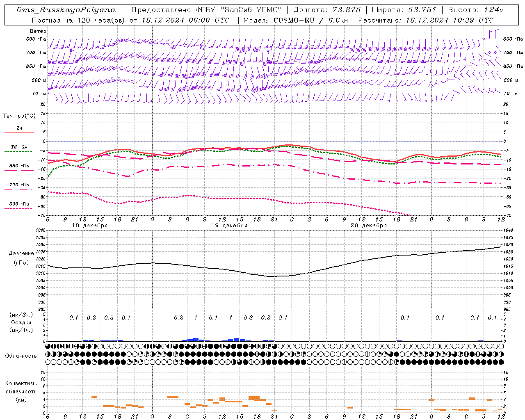Click the '2м' temperature legend label
The height and width of the screenshot is (420, 525).
pos(19,128)
